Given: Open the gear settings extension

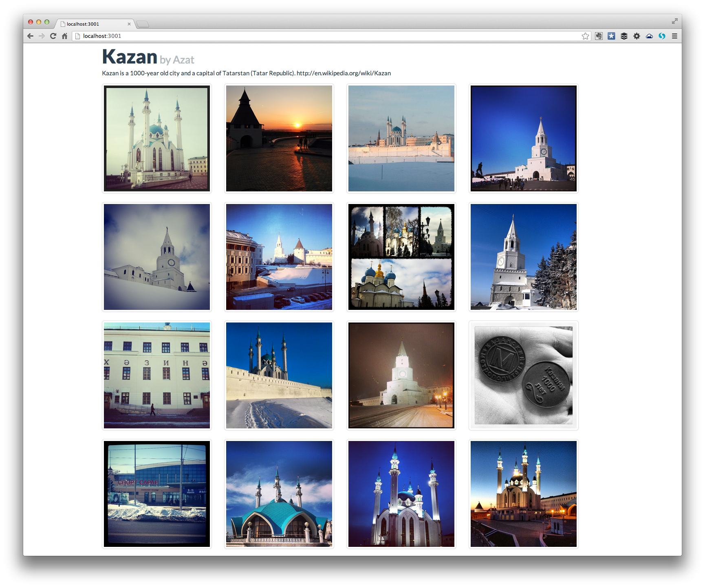Looking at the screenshot, I should 637,36.
